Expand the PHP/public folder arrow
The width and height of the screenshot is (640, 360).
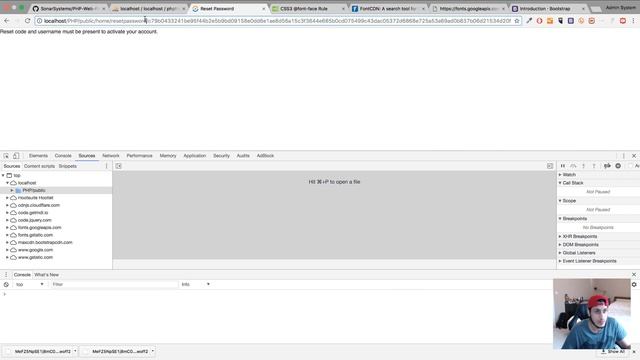[12, 191]
